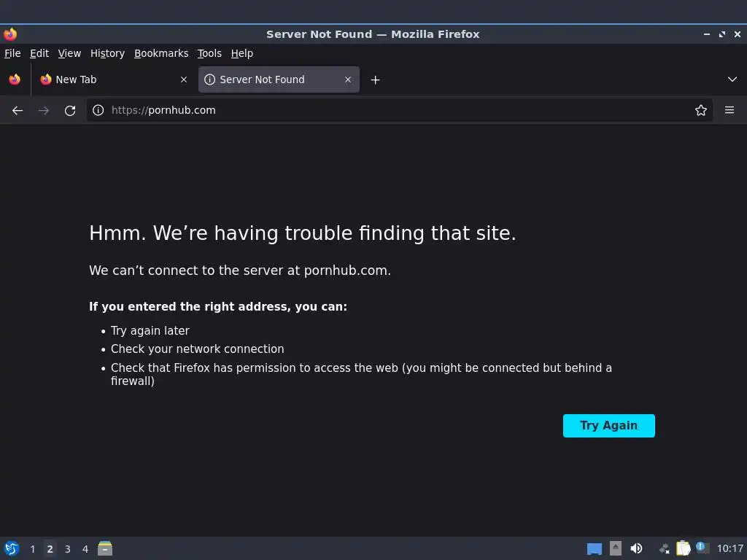
Task: Open the History menu
Action: tap(108, 53)
